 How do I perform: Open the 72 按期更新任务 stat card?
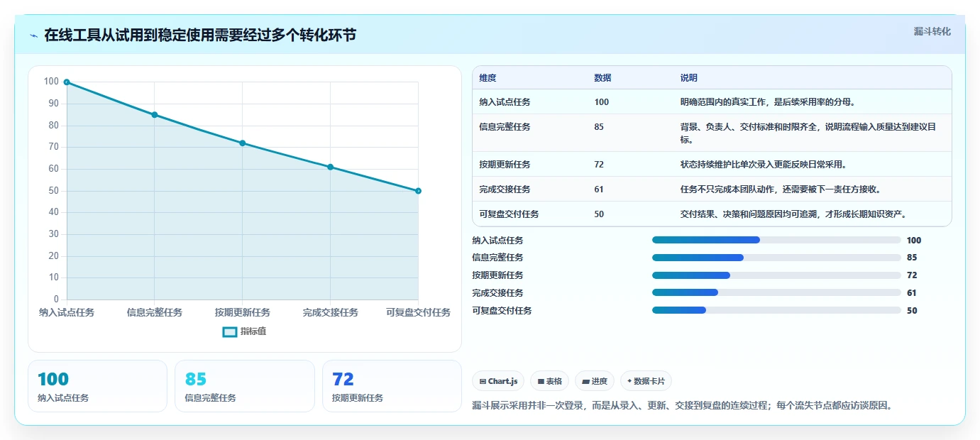(x=392, y=386)
